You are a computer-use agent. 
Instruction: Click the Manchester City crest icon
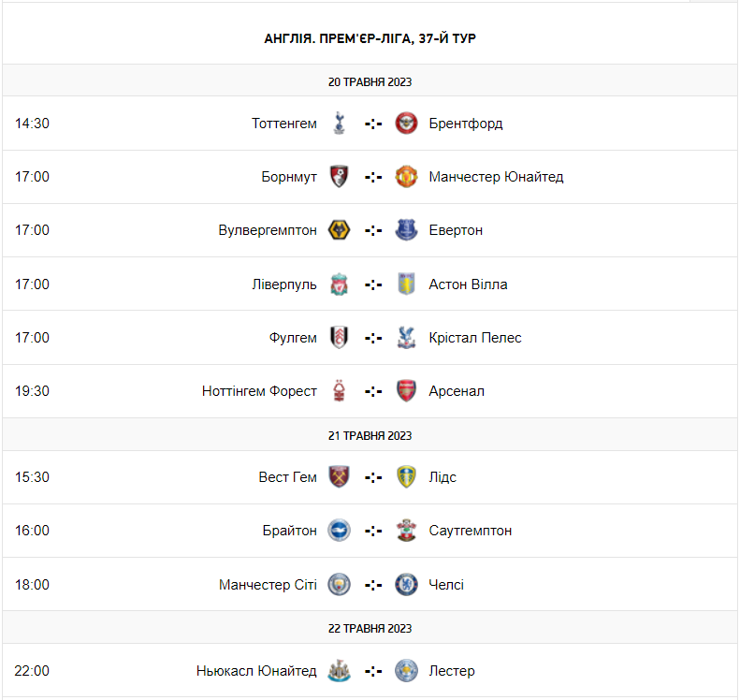340,585
